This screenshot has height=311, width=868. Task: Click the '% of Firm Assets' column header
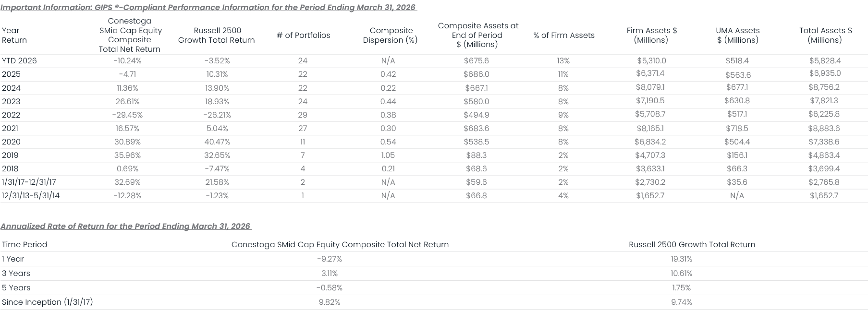[563, 35]
